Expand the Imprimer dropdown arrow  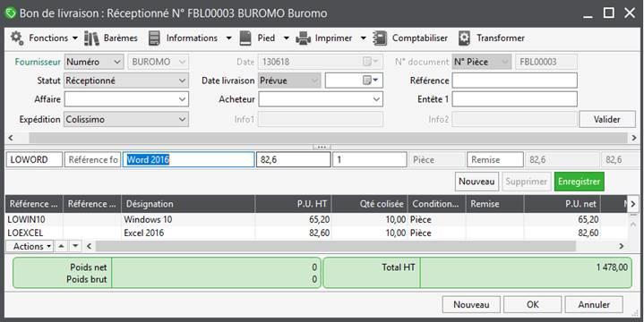[x=363, y=38]
